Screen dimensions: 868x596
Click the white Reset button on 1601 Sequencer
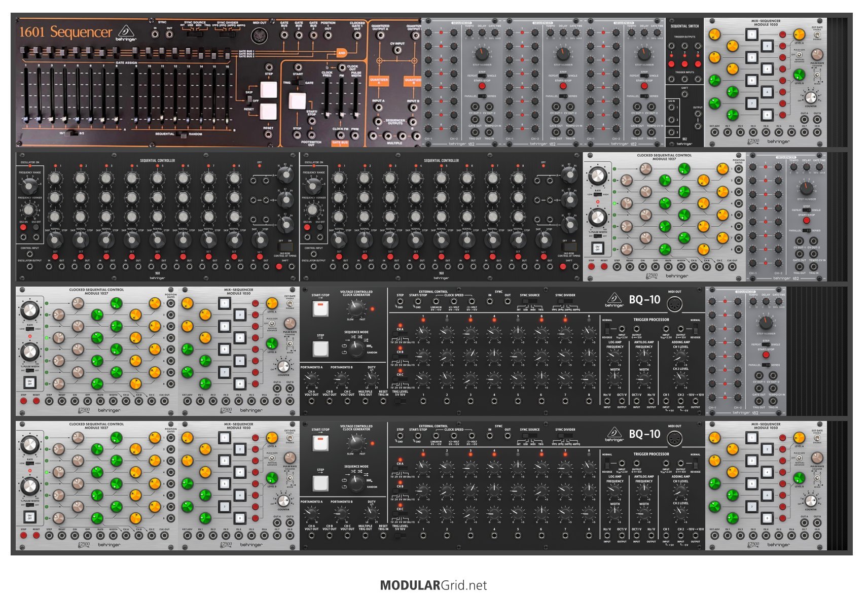click(x=268, y=112)
